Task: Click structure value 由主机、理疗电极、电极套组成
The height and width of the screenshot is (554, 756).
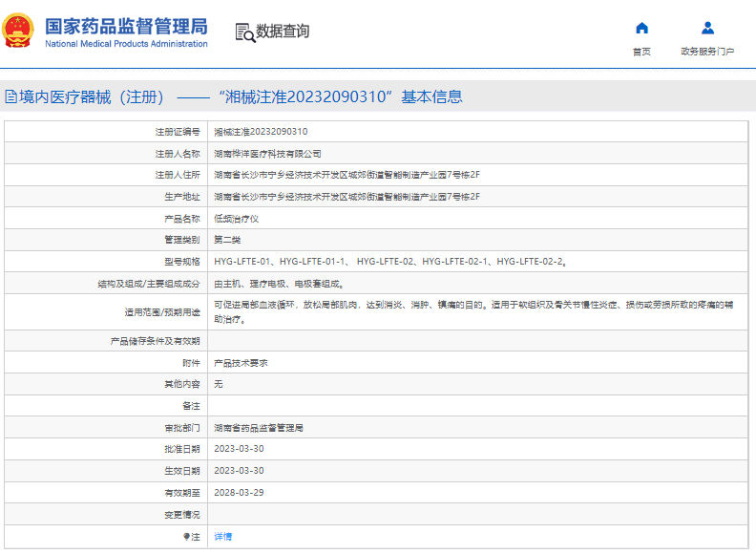Action: 279,284
